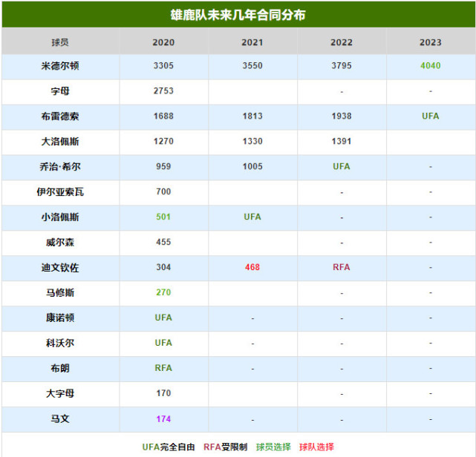
Task: Select salary value 1270
Action: coord(163,141)
